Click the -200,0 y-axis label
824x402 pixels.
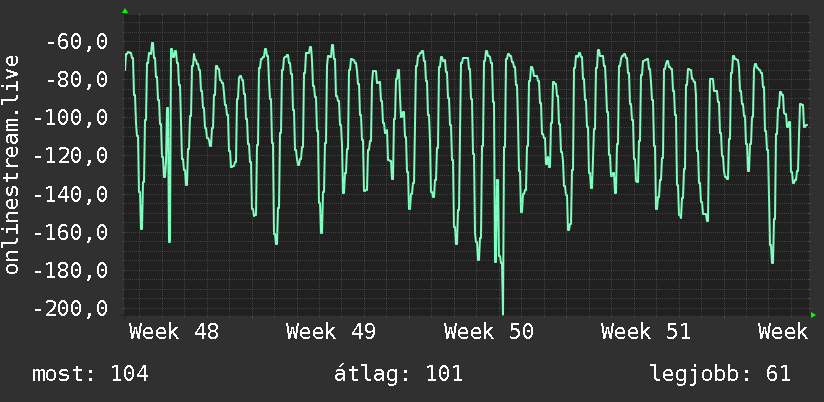point(71,308)
